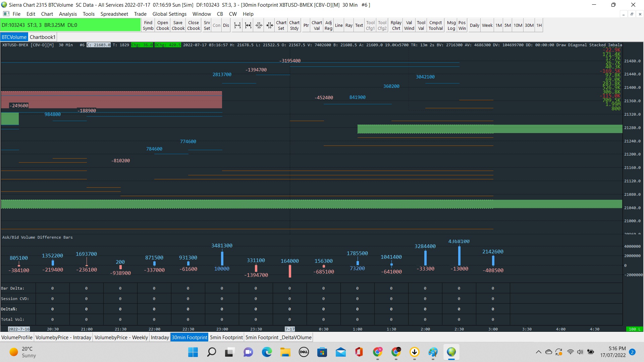Click the third bar-spacing arrows icon
This screenshot has width=644, height=362.
[259, 25]
